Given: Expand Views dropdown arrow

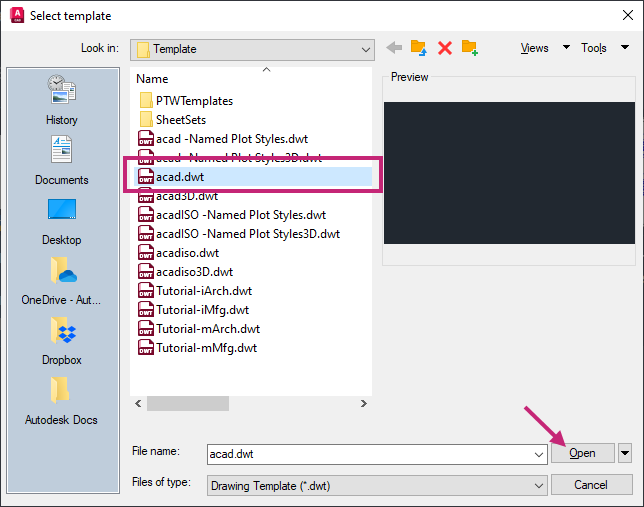Looking at the screenshot, I should click(x=566, y=47).
